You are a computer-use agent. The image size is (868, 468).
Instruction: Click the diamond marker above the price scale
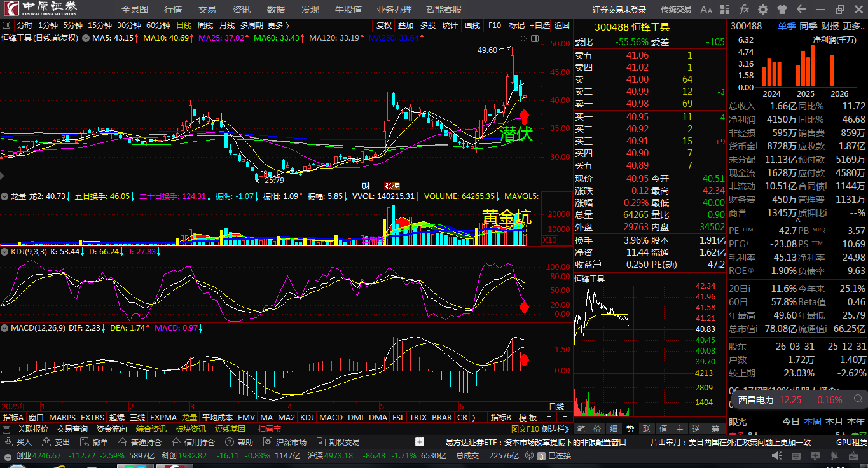[523, 39]
